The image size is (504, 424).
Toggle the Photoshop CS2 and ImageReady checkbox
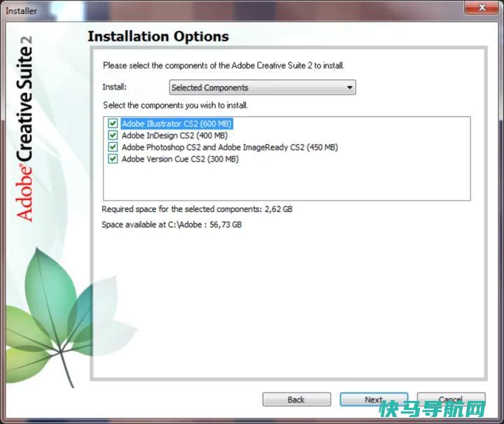[x=113, y=147]
